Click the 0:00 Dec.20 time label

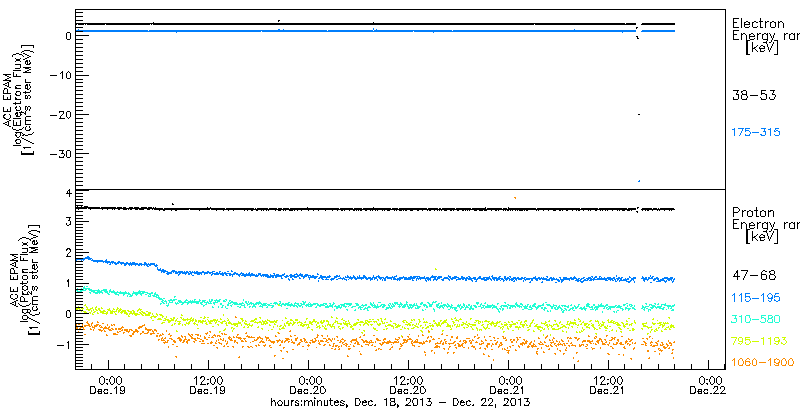[309, 386]
